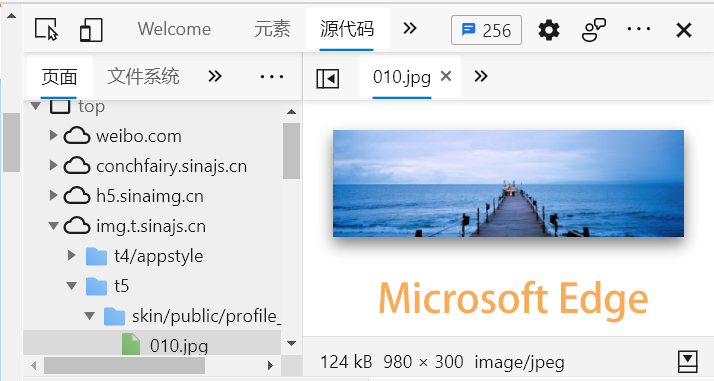Screen dimensions: 714x381
Task: Collapse the img.t.sinajs.cn domain
Action: pyautogui.click(x=53, y=226)
